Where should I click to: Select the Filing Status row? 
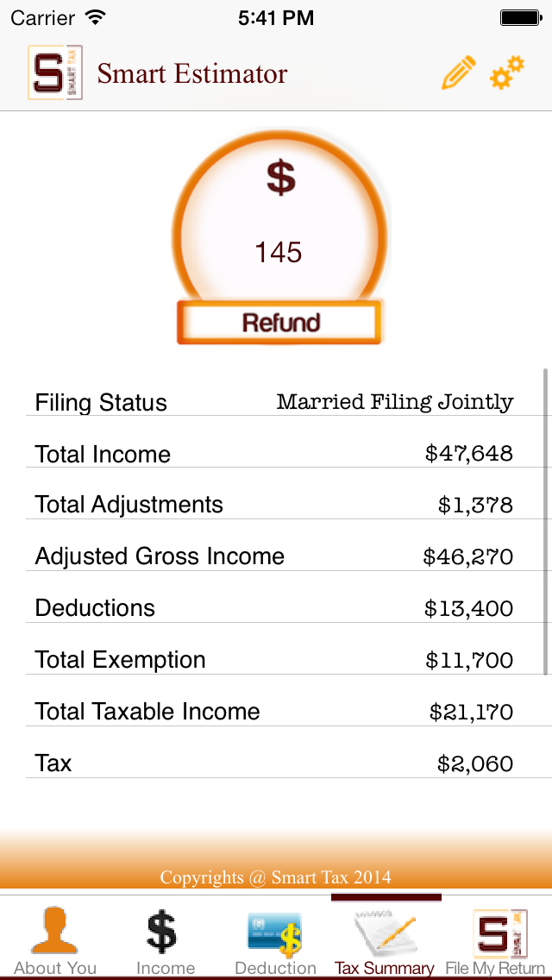[276, 402]
